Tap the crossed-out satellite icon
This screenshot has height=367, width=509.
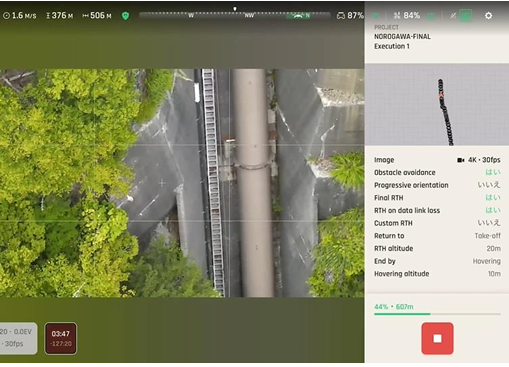coord(453,16)
